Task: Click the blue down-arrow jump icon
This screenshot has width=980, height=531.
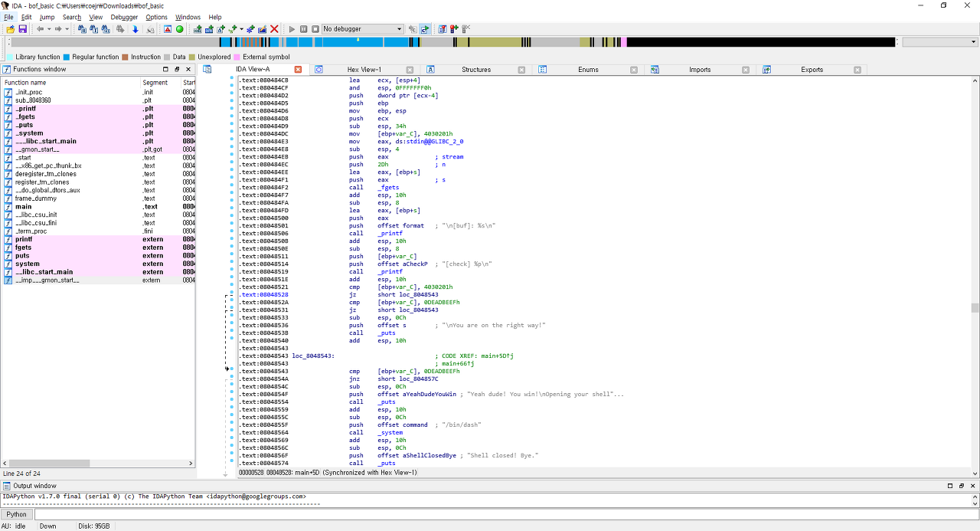Action: 135,29
